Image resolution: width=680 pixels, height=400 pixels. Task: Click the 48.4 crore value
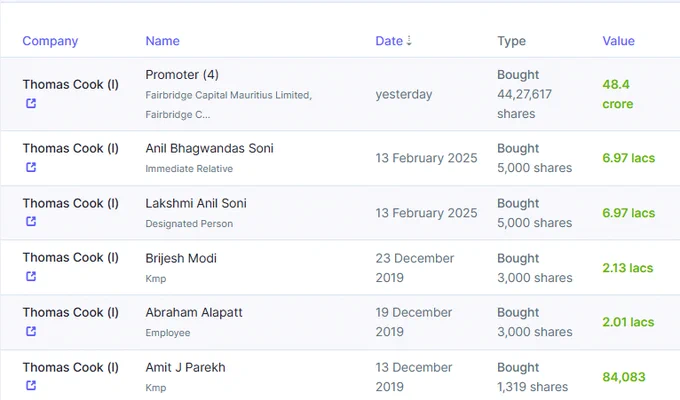pyautogui.click(x=618, y=94)
